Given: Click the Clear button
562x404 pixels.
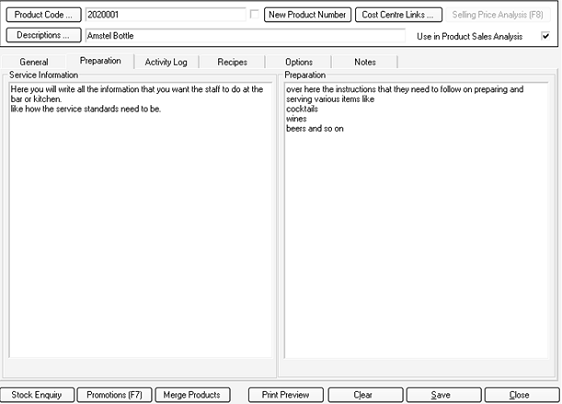Looking at the screenshot, I should [x=365, y=395].
